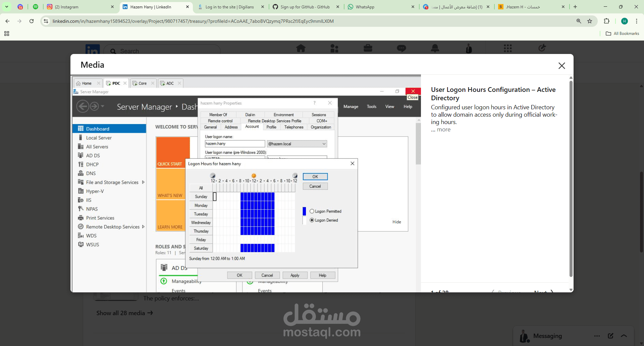Click the compose new message icon in Messaging
This screenshot has height=346, width=644.
pos(610,336)
